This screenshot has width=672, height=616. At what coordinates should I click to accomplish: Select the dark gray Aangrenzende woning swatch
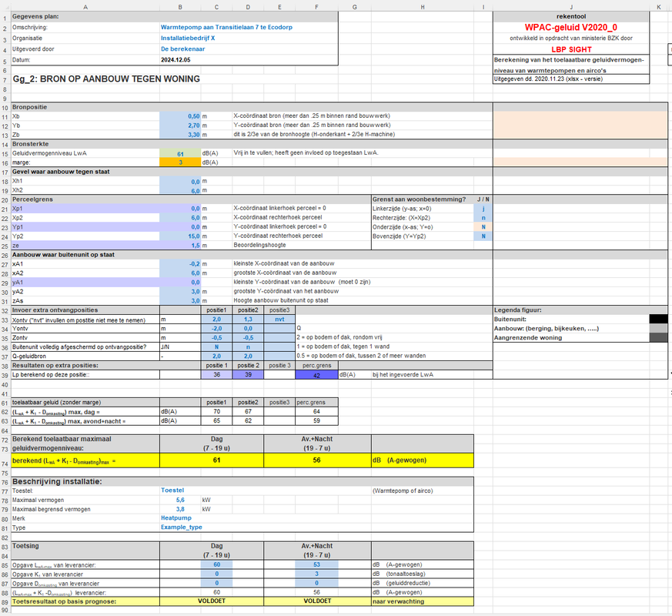click(x=658, y=338)
